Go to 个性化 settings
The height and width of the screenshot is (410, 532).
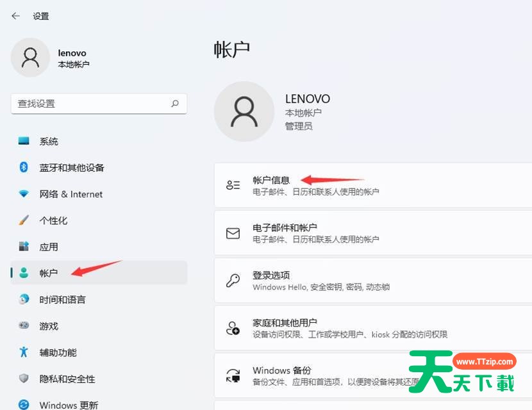tap(99, 220)
